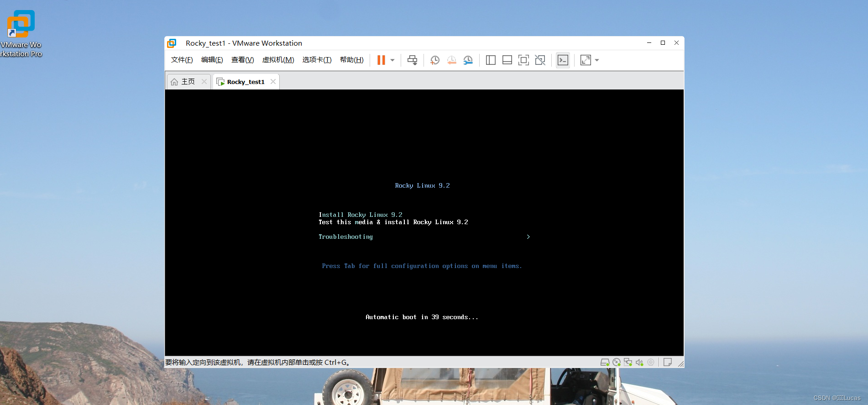Click the CD/DVD drive status icon

(x=617, y=362)
